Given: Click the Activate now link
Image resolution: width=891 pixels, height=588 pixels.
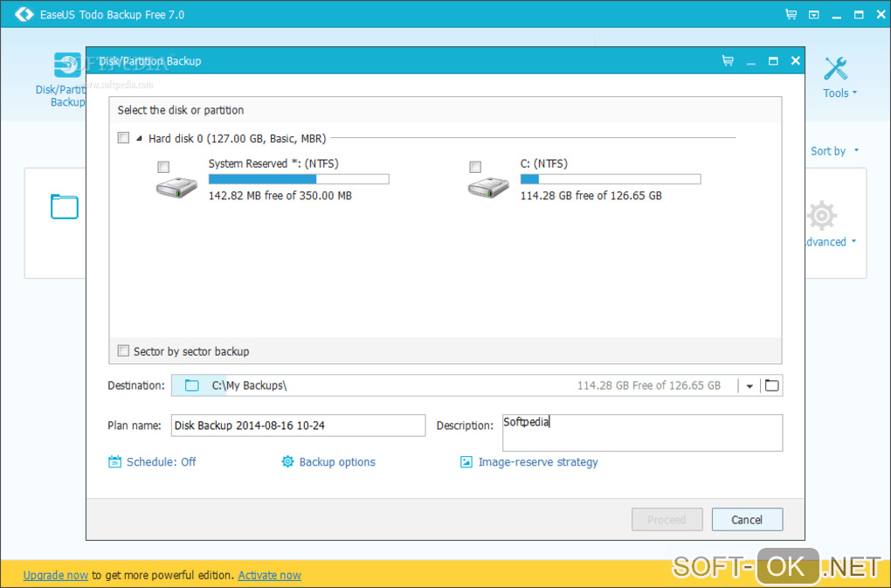Looking at the screenshot, I should click(x=269, y=575).
